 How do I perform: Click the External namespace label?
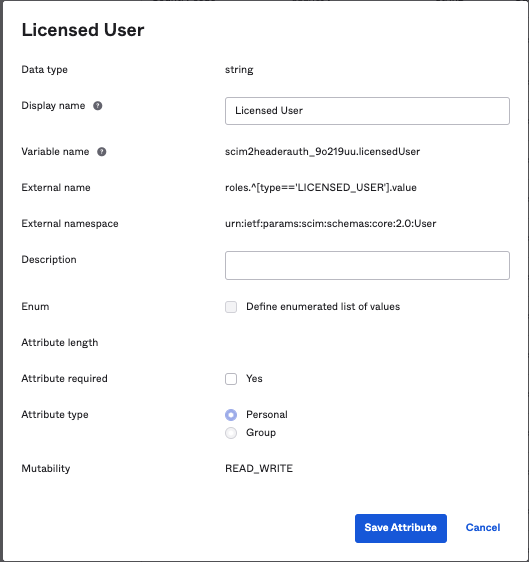click(x=70, y=224)
